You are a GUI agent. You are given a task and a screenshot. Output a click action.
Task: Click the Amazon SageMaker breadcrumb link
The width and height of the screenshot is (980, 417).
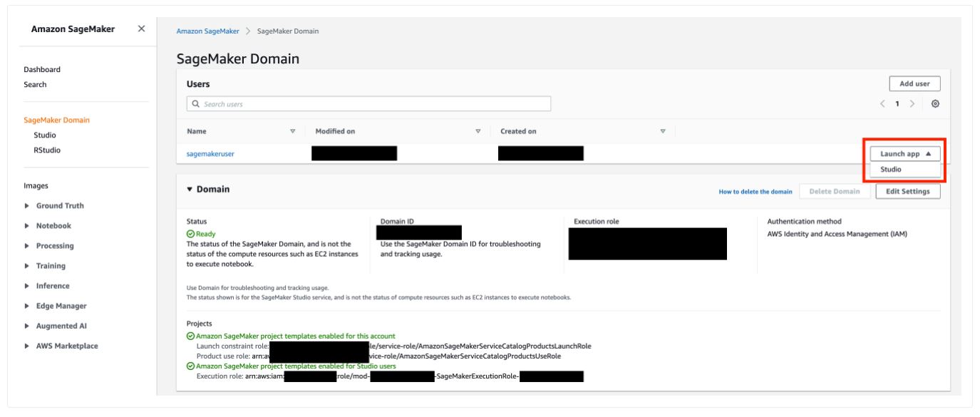click(x=207, y=31)
